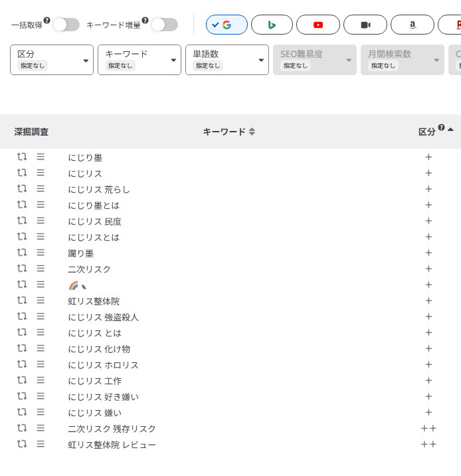Image resolution: width=461 pixels, height=476 pixels.
Task: Click help icon next to 一括取得
Action: point(47,20)
